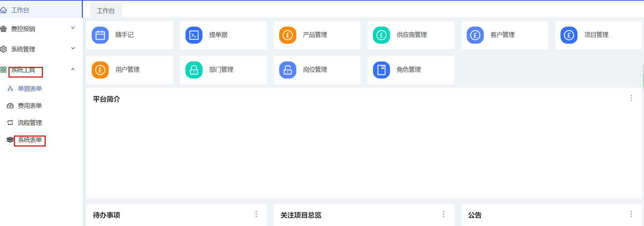Open the 产品管理 shortcut card

click(317, 35)
